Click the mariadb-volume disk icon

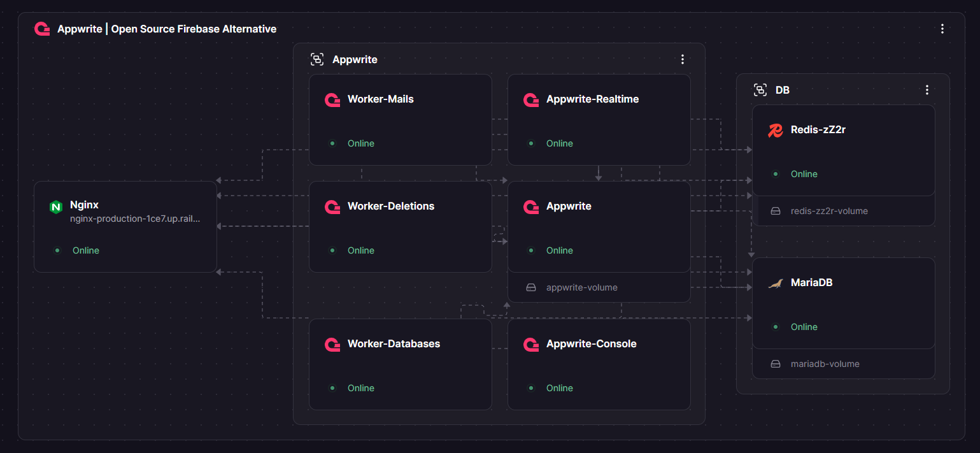[x=776, y=364]
